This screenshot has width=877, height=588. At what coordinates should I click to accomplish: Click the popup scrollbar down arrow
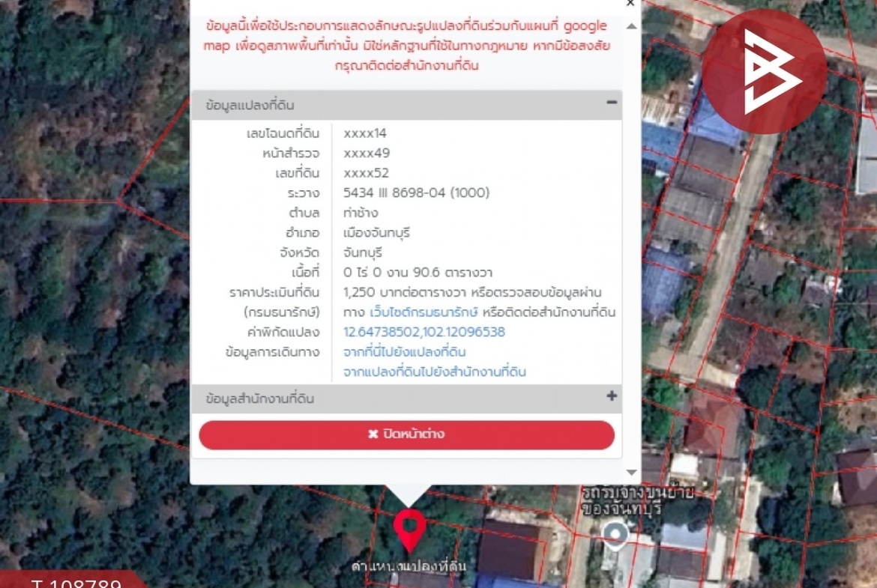click(631, 473)
